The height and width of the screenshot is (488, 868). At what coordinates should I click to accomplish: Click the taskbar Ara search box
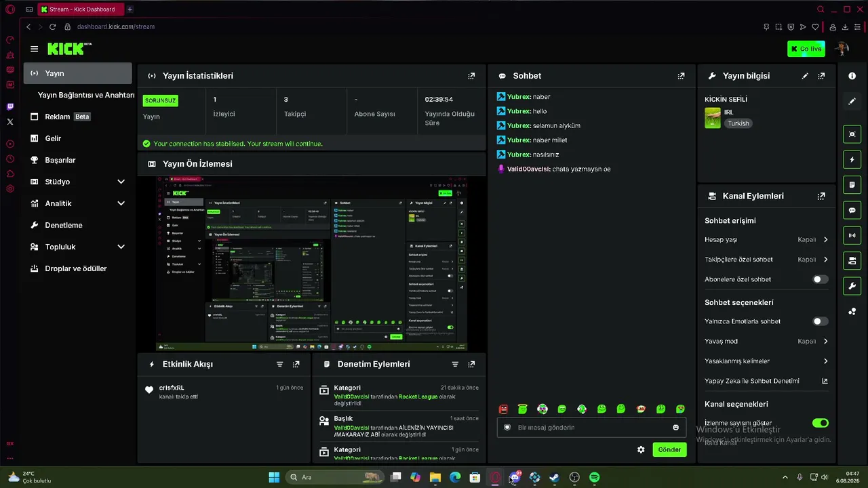pos(334,477)
